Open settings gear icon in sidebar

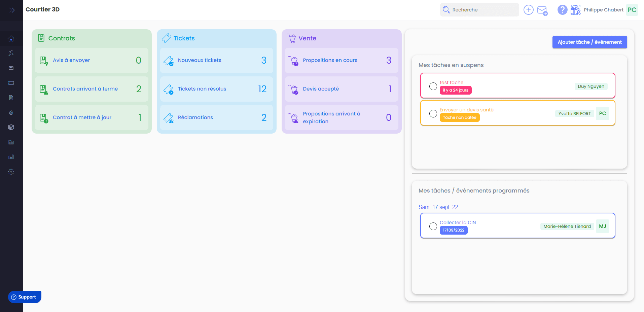(11, 172)
